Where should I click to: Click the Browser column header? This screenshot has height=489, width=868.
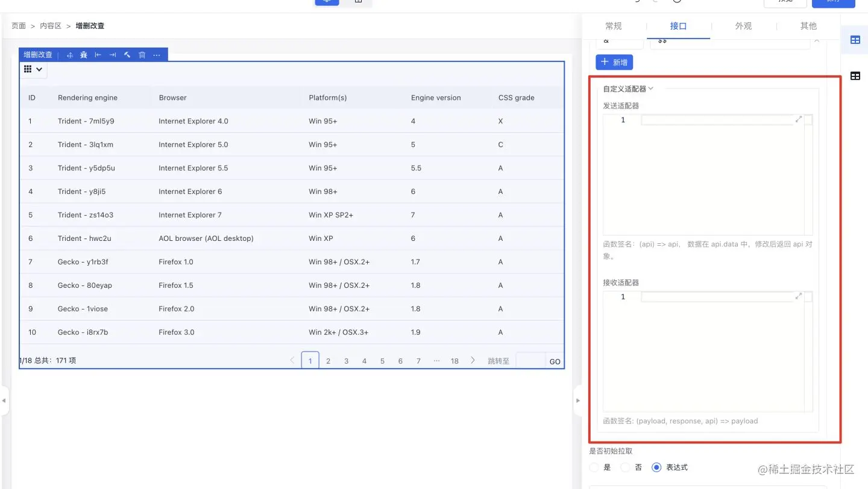[x=173, y=98]
